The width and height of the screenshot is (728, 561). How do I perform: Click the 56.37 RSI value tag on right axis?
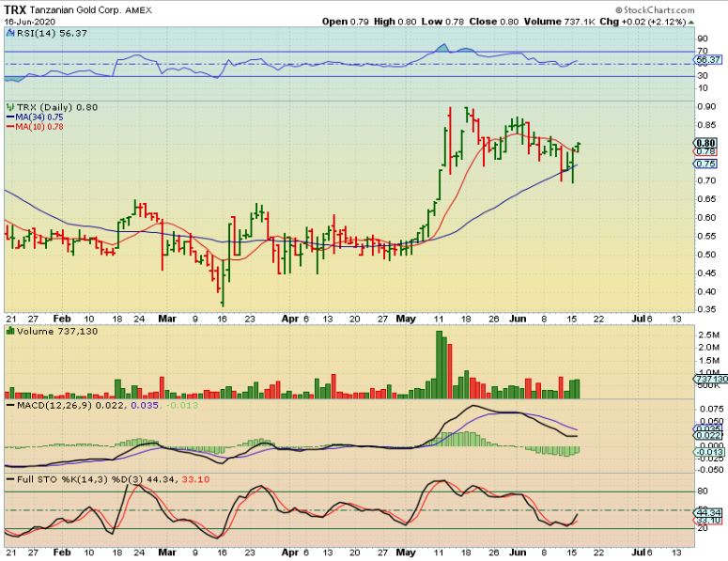point(708,59)
